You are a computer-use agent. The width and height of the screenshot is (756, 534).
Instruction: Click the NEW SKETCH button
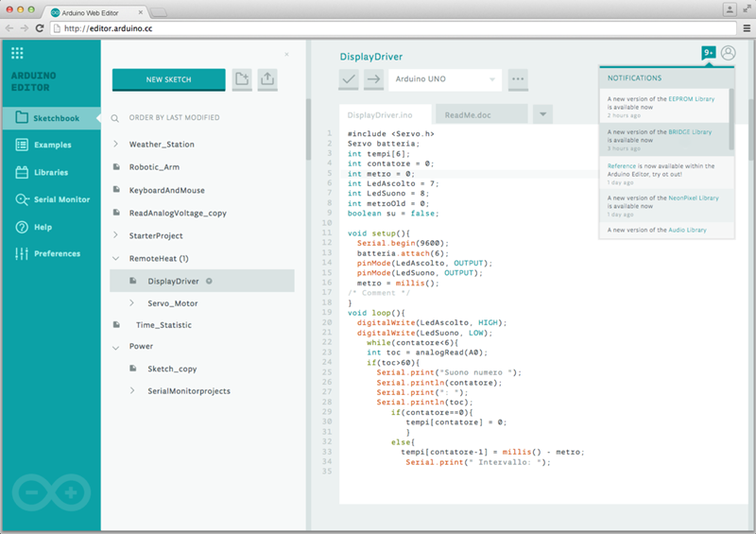pyautogui.click(x=168, y=79)
